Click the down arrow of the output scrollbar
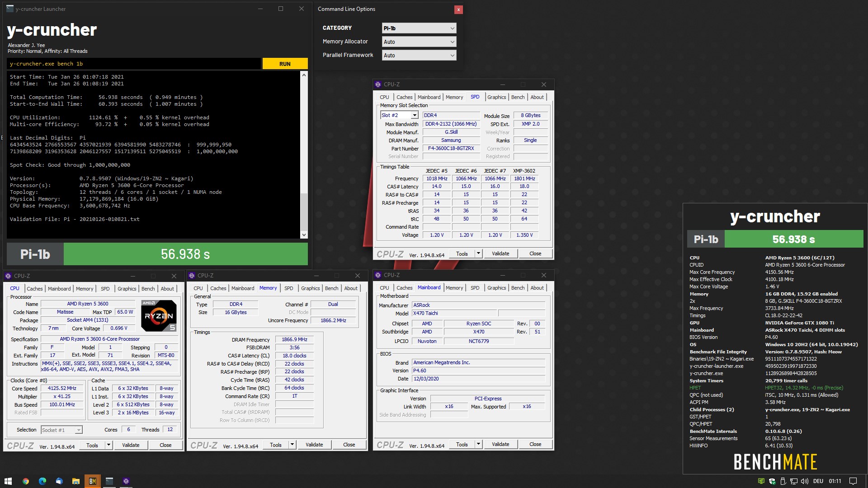Image resolution: width=868 pixels, height=488 pixels. [304, 235]
